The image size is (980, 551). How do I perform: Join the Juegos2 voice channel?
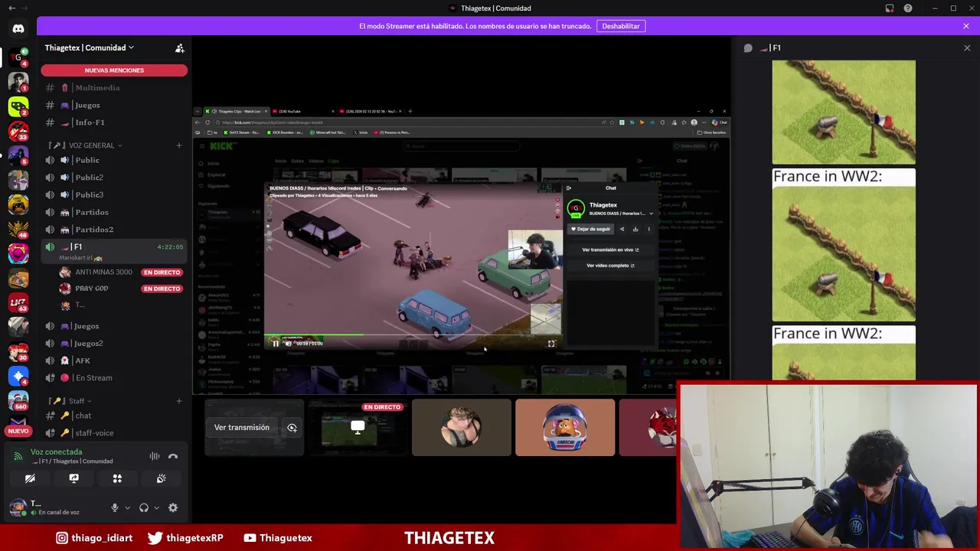click(x=114, y=344)
